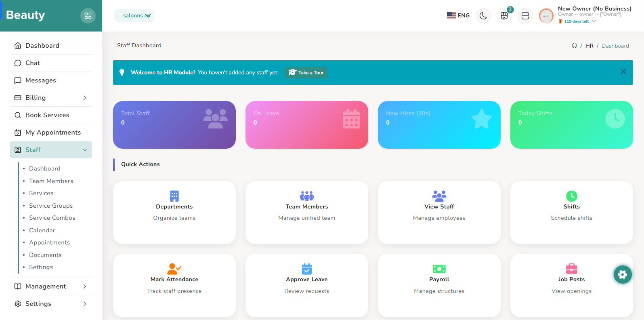Open Job Posts briefcase icon

point(572,269)
